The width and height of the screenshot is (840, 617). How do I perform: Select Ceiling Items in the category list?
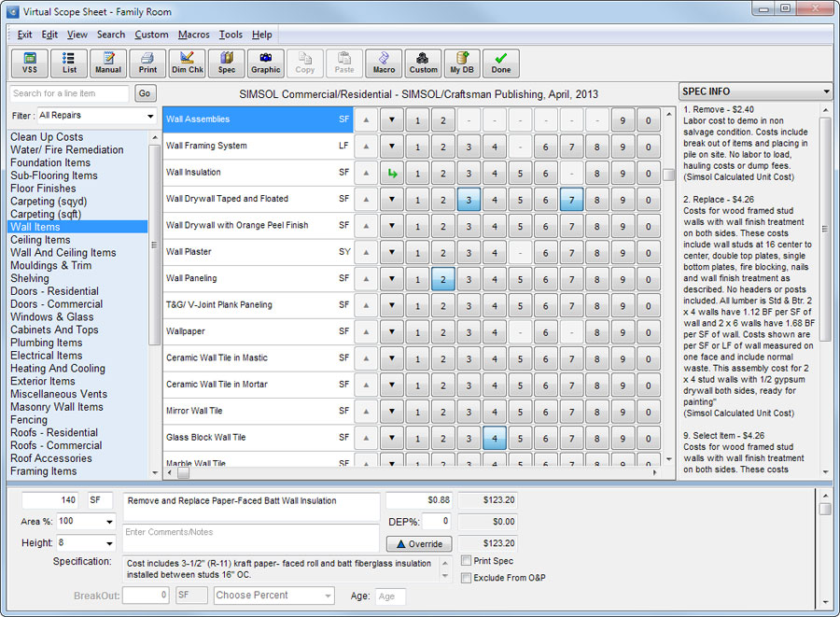pos(40,240)
